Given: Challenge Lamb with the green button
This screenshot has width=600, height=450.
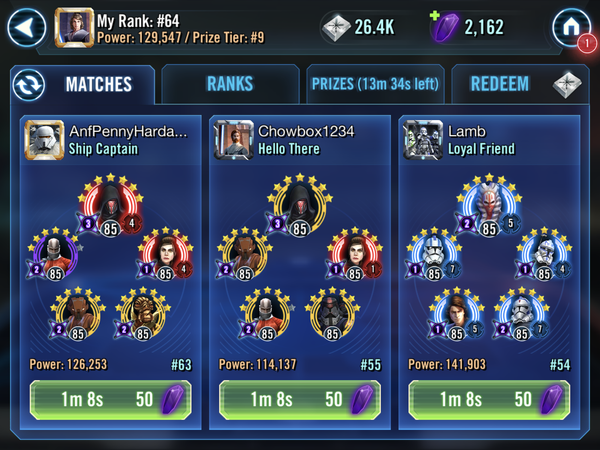Looking at the screenshot, I should pos(489,400).
